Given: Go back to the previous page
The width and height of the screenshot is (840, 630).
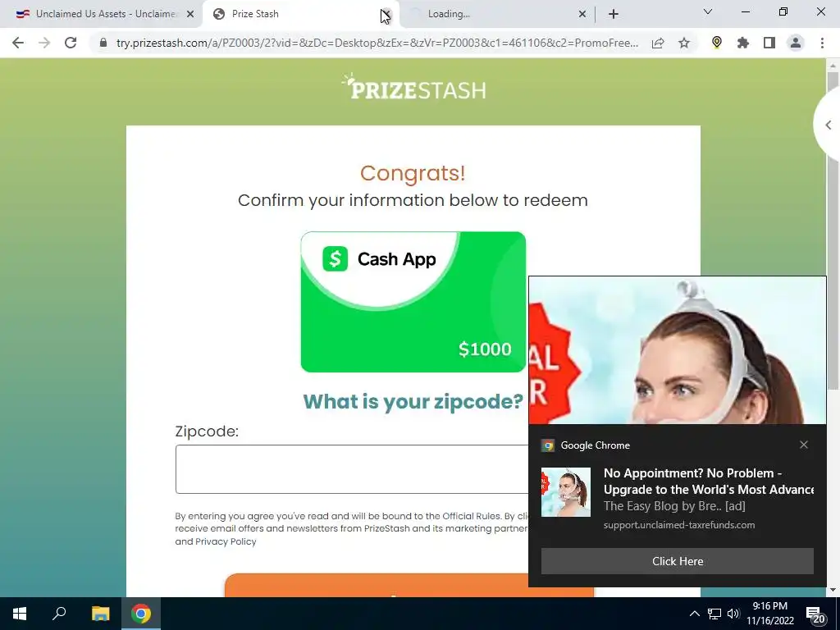Looking at the screenshot, I should point(18,43).
